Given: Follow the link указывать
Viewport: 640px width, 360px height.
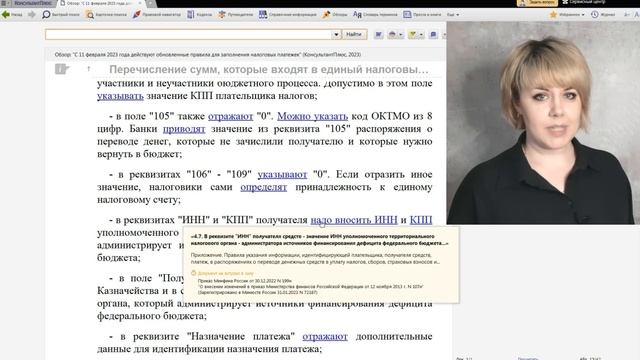Looking at the screenshot, I should pyautogui.click(x=120, y=96).
